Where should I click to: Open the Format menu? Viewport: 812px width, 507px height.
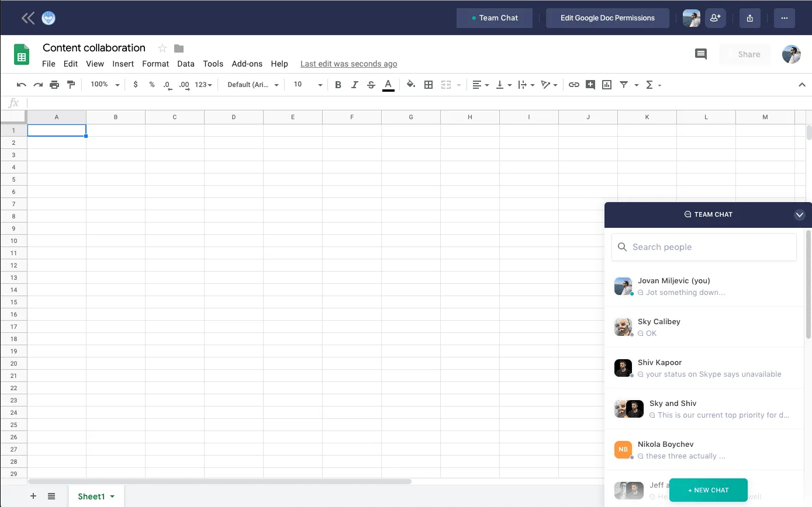155,64
